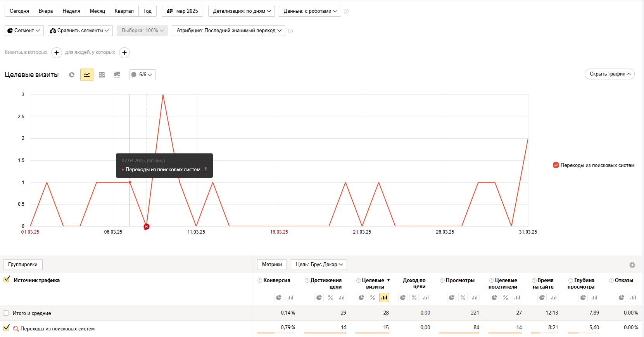Click the Группировки button
The width and height of the screenshot is (644, 337).
click(23, 265)
